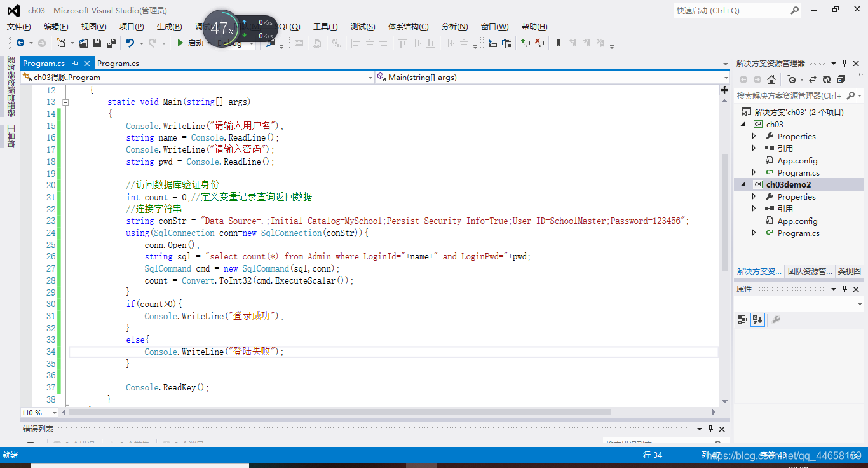Image resolution: width=868 pixels, height=468 pixels.
Task: Collapse all nodes in Solution Explorer
Action: point(841,79)
